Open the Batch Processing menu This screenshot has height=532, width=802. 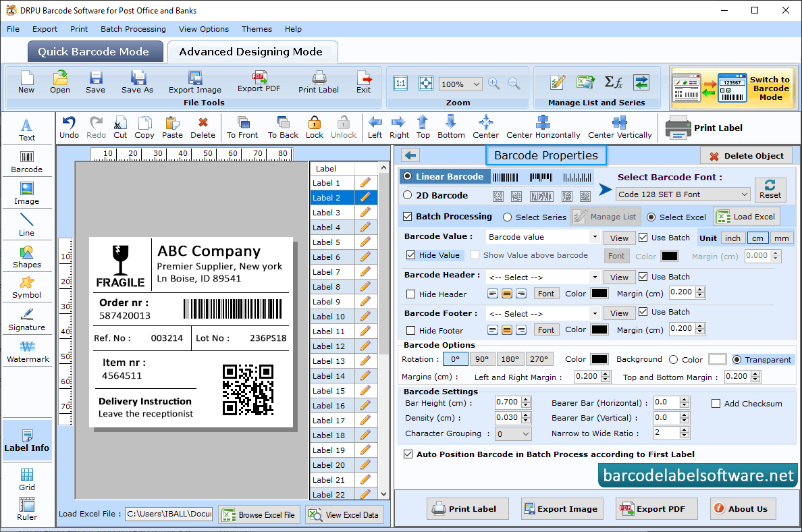[133, 29]
